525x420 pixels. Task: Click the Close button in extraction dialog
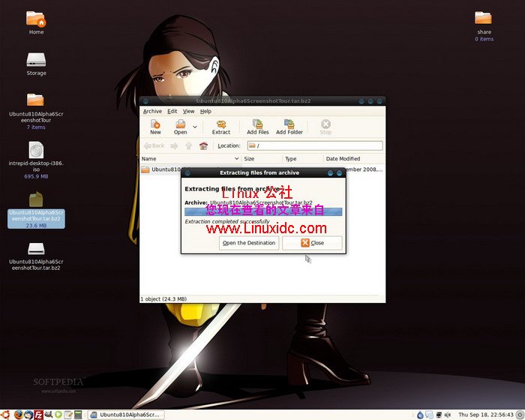pyautogui.click(x=312, y=243)
